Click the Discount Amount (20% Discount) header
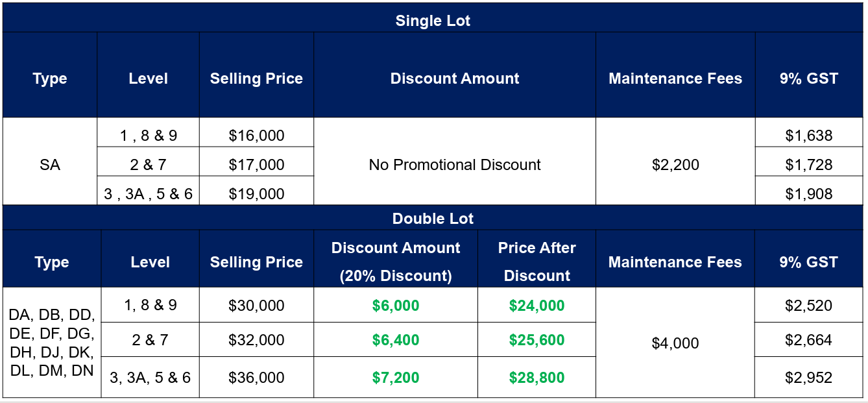 coord(396,262)
